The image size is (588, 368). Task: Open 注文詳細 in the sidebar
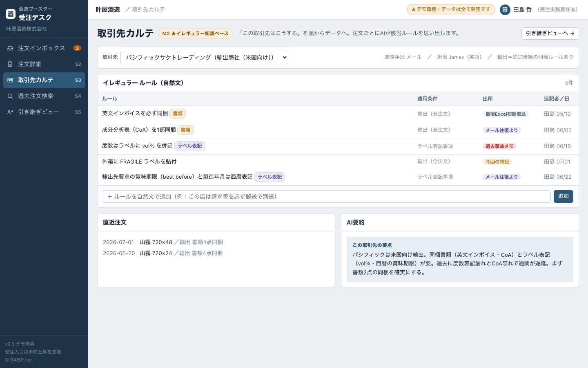tap(44, 64)
